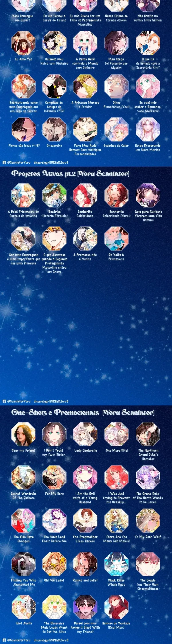This screenshot has width=172, height=644.
Task: Select the Senhorita Celebridade (Novel) cover
Action: click(x=116, y=196)
